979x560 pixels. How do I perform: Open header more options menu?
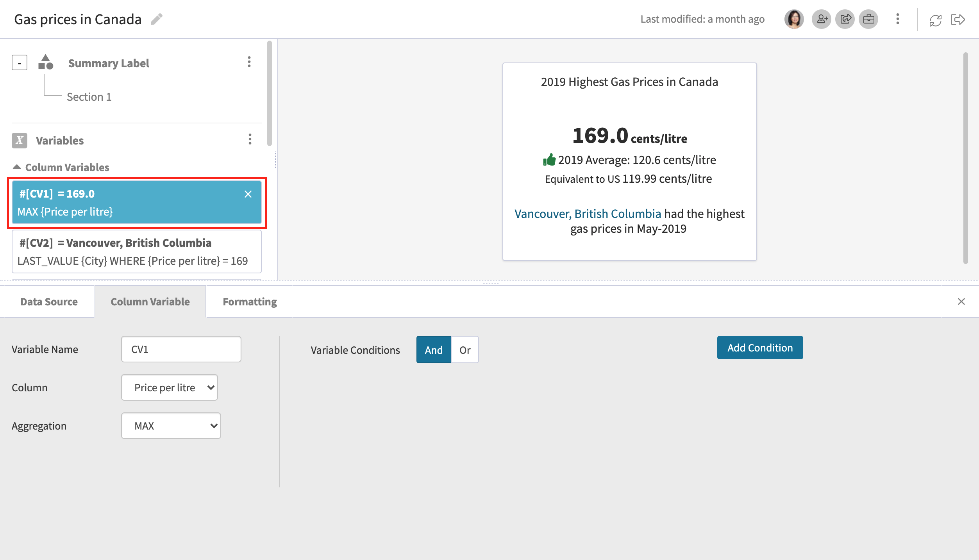(x=898, y=19)
